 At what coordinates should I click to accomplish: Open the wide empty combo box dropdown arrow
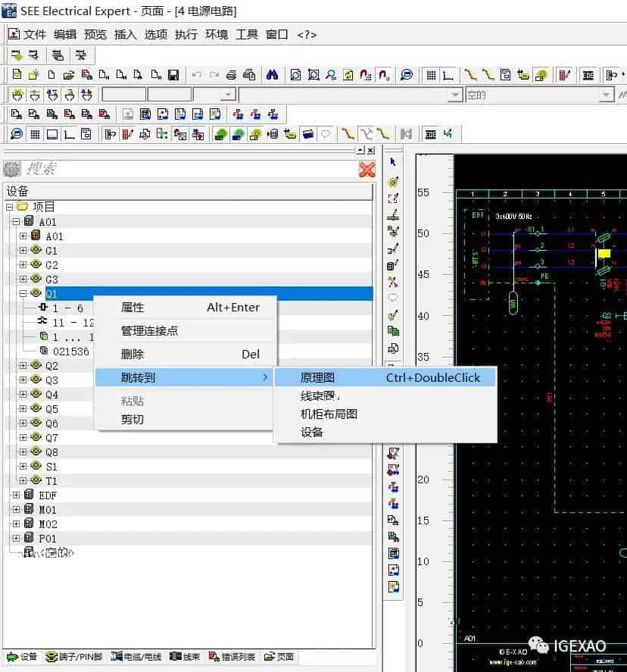(x=455, y=95)
